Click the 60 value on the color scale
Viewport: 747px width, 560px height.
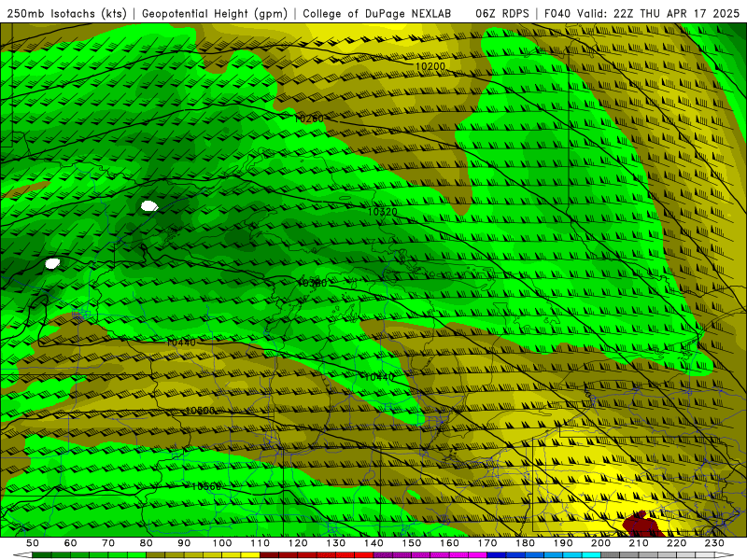tap(70, 543)
